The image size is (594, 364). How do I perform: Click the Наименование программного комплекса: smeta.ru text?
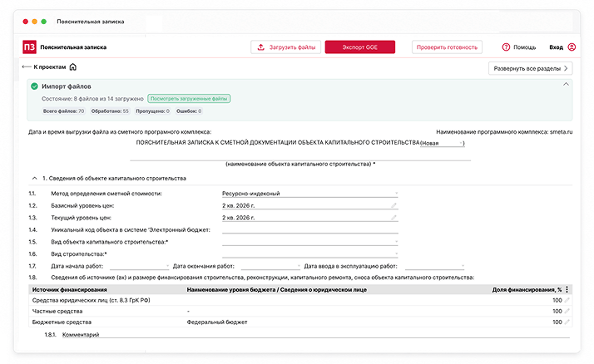click(x=504, y=132)
